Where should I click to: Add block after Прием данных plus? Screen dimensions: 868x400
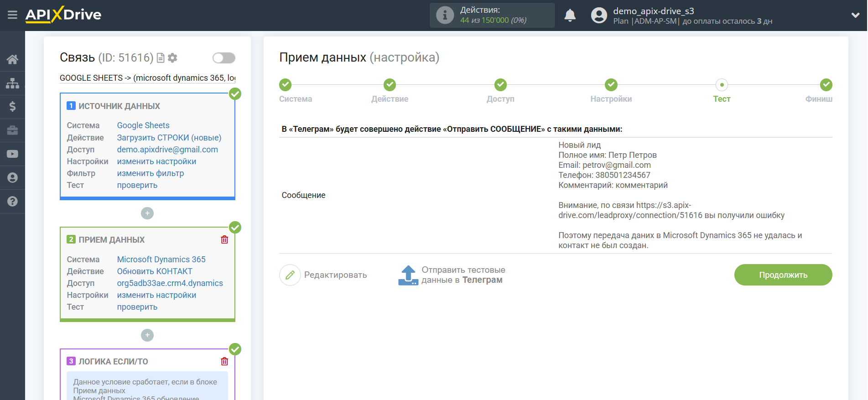(x=147, y=335)
